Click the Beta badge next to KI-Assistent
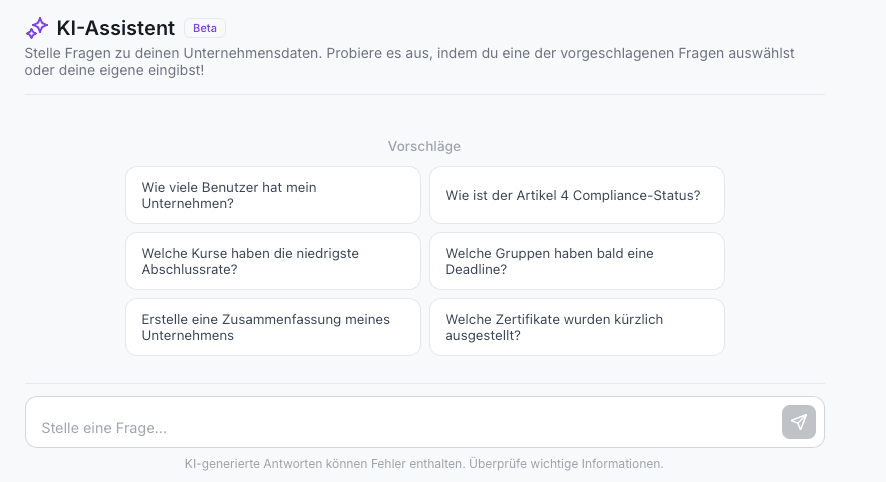This screenshot has width=886, height=482. 205,28
